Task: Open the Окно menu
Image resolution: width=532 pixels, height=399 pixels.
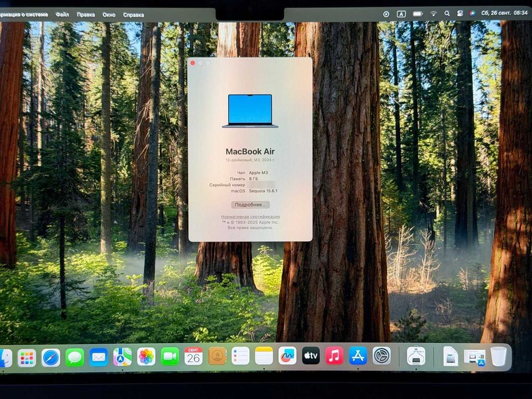Action: 109,15
